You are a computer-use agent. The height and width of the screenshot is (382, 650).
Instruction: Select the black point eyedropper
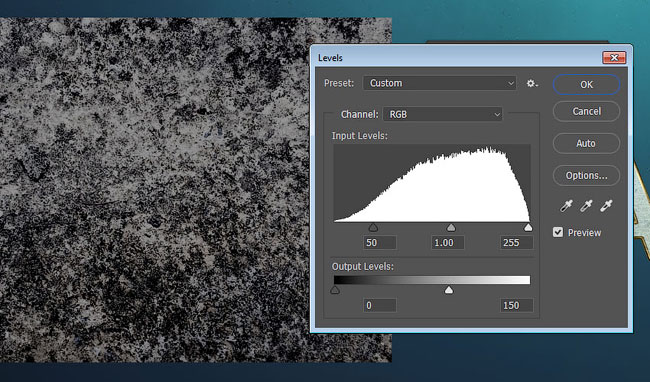[566, 206]
